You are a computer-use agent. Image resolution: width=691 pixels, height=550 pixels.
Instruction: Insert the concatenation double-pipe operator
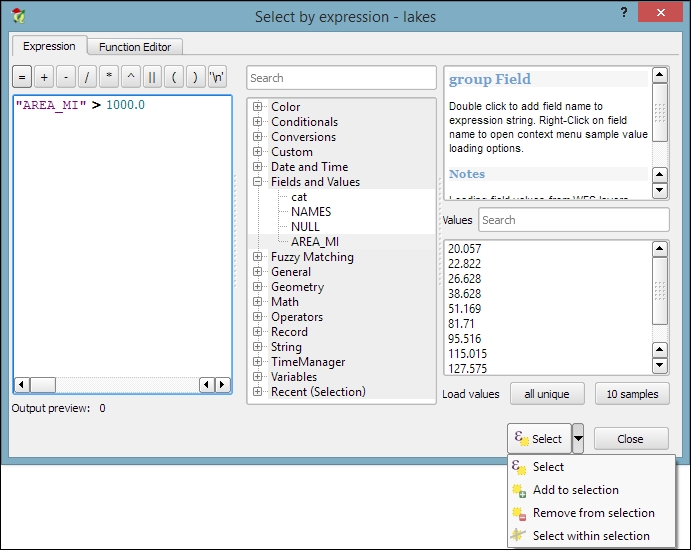(x=152, y=77)
